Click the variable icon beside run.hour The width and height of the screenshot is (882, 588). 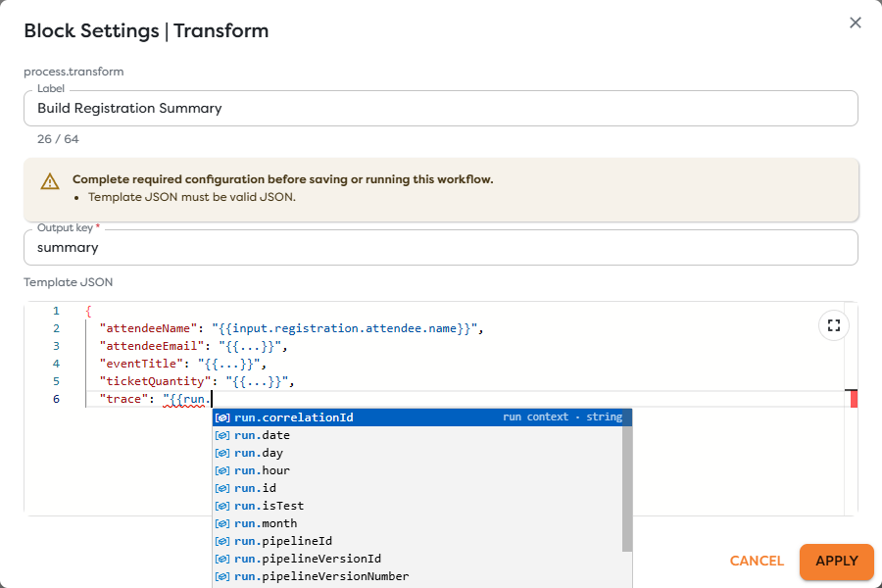coord(222,470)
